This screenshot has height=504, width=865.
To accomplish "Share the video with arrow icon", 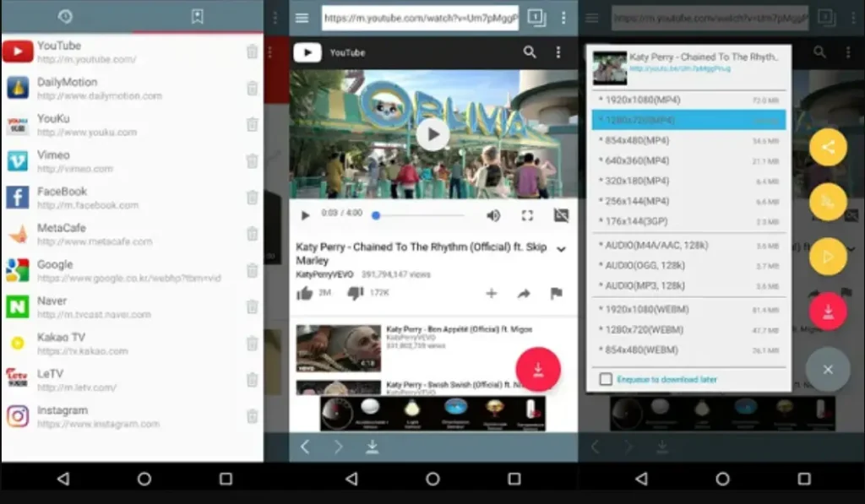I will click(524, 294).
